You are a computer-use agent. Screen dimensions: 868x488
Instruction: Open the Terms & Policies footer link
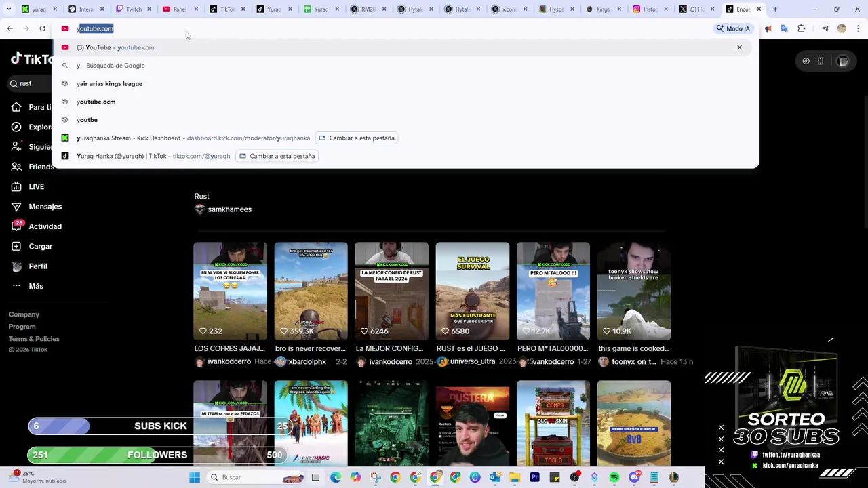point(34,339)
